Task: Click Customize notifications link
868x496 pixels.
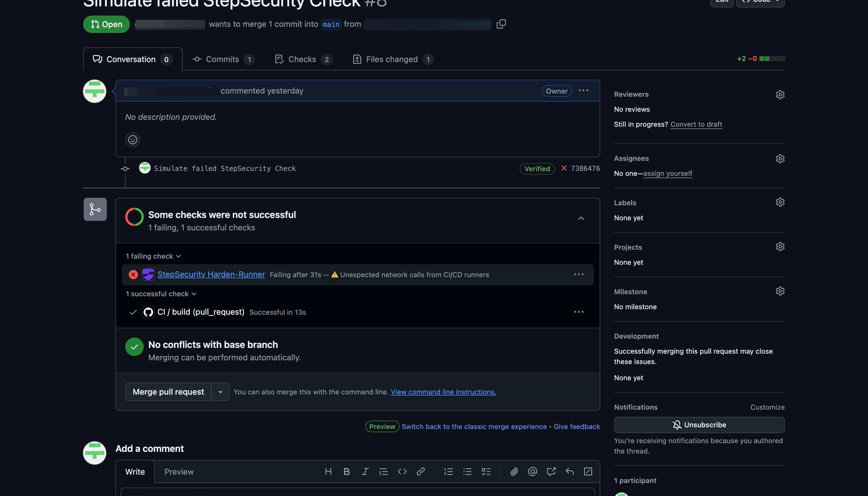Action: click(x=767, y=407)
